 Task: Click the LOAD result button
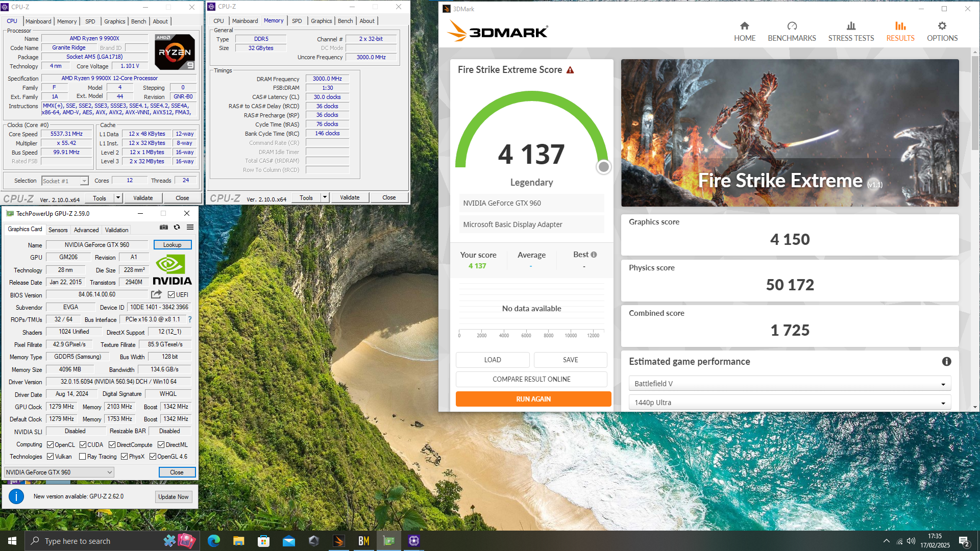tap(493, 360)
